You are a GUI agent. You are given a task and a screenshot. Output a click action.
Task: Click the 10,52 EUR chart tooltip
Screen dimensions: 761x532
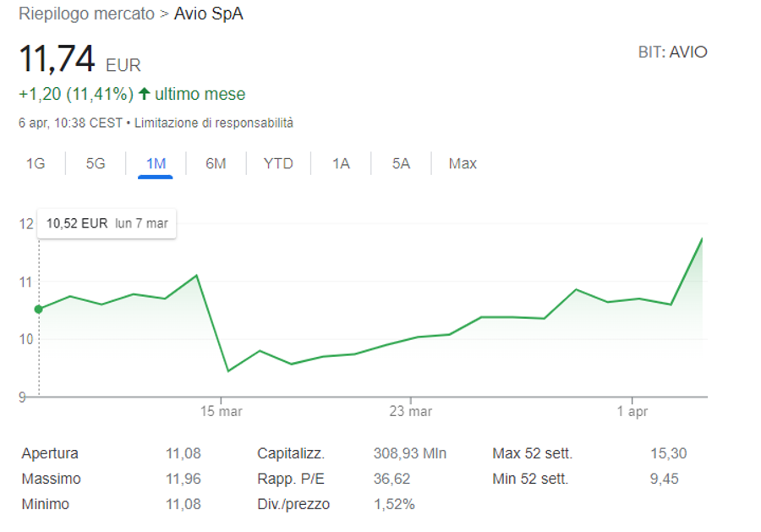pyautogui.click(x=107, y=223)
